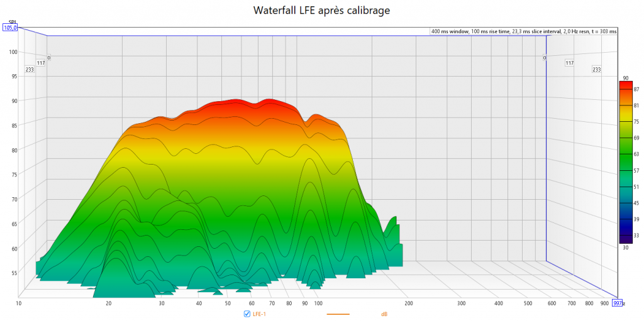The image size is (644, 321).
Task: Click the 20 Hz frequency axis tick label
Action: click(109, 303)
